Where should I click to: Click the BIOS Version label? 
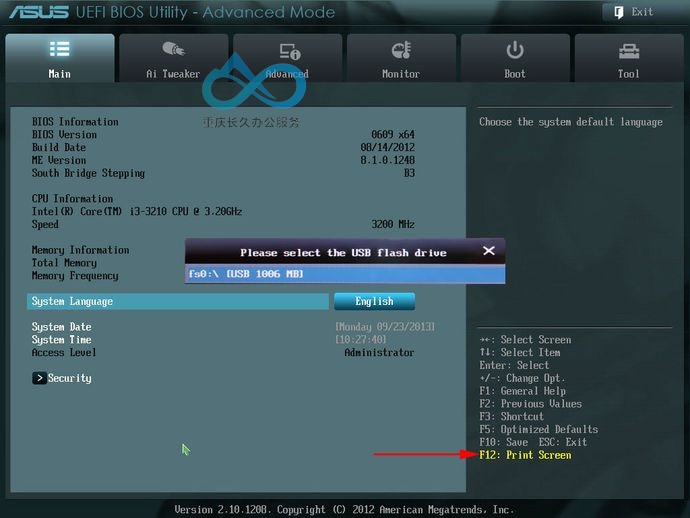[x=64, y=135]
